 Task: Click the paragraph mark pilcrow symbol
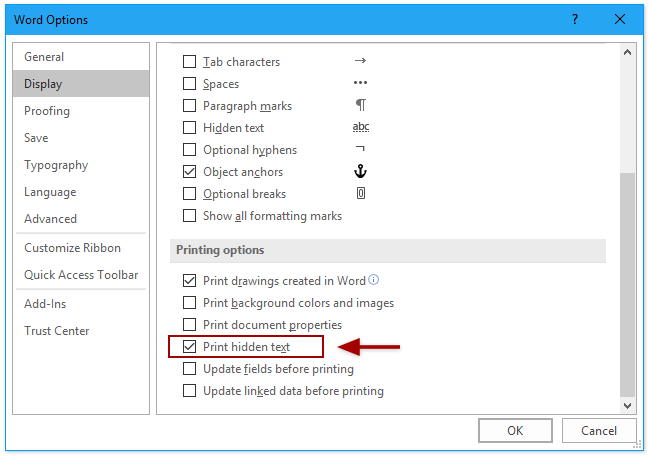(361, 106)
